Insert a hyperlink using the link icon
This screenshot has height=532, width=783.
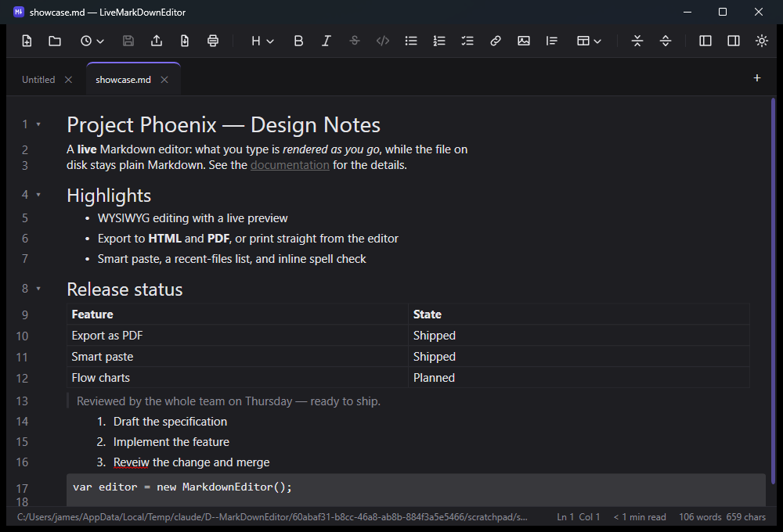point(496,41)
